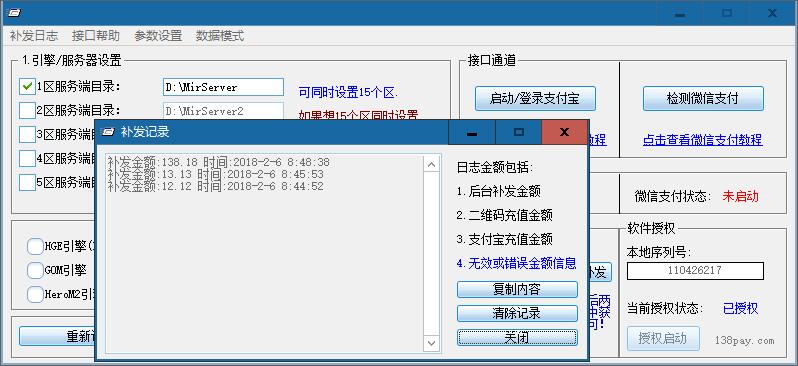
Task: Open the 参数设置 menu
Action: coord(158,36)
